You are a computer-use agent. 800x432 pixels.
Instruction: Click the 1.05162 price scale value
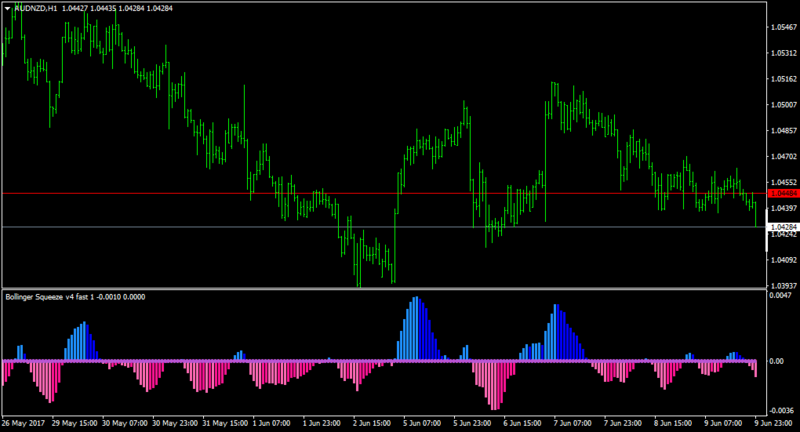[x=784, y=79]
